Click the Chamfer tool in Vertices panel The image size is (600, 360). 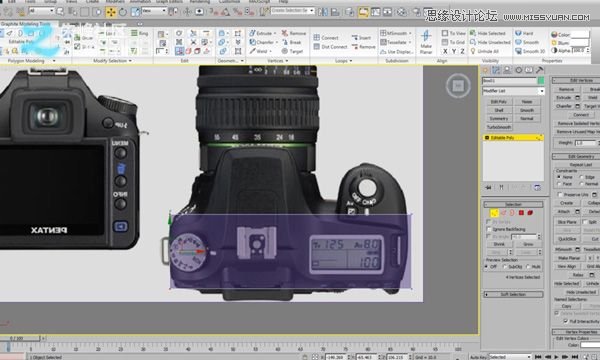262,42
